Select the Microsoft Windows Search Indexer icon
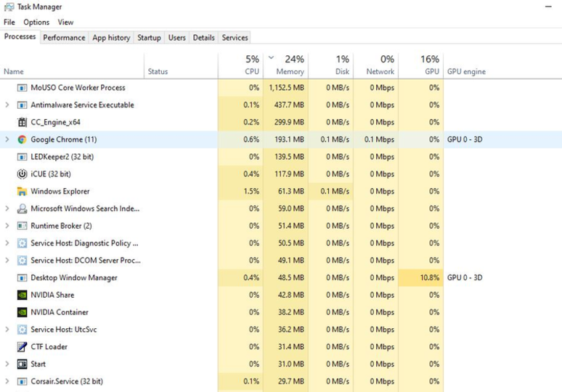Image resolution: width=562 pixels, height=392 pixels. (22, 208)
